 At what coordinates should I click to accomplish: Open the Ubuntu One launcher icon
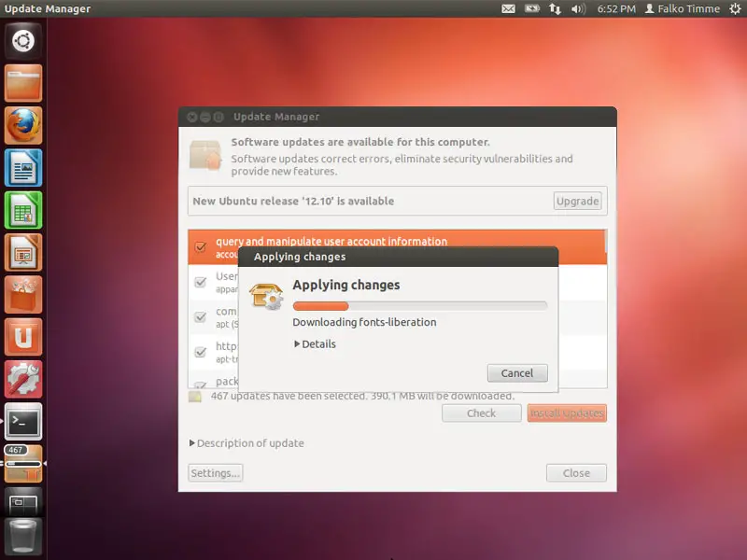(x=22, y=337)
